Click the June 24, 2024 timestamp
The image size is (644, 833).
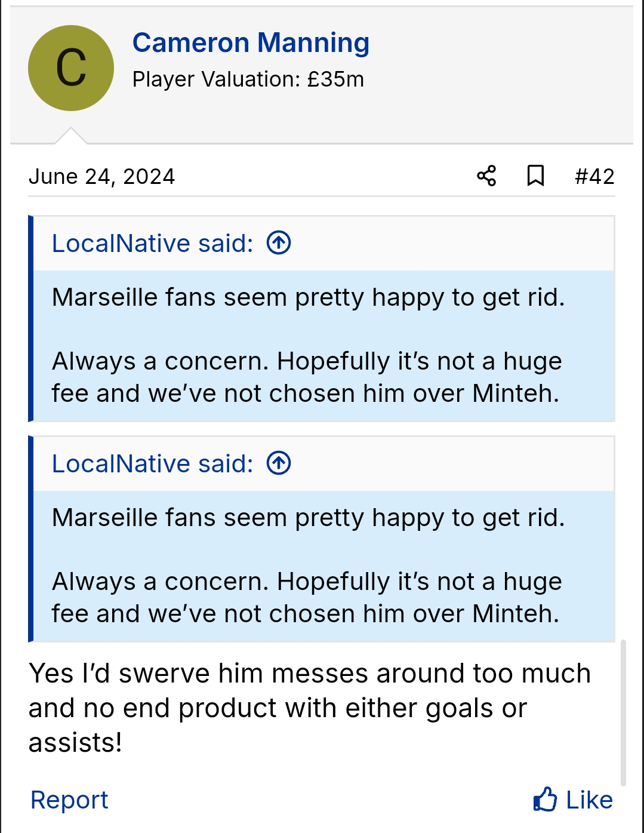(x=101, y=176)
